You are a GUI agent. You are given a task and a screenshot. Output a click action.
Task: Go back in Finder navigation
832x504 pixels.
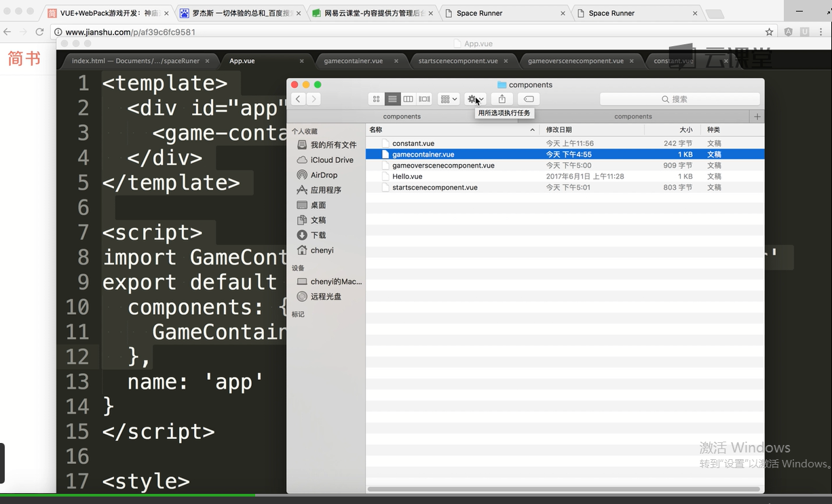point(298,99)
